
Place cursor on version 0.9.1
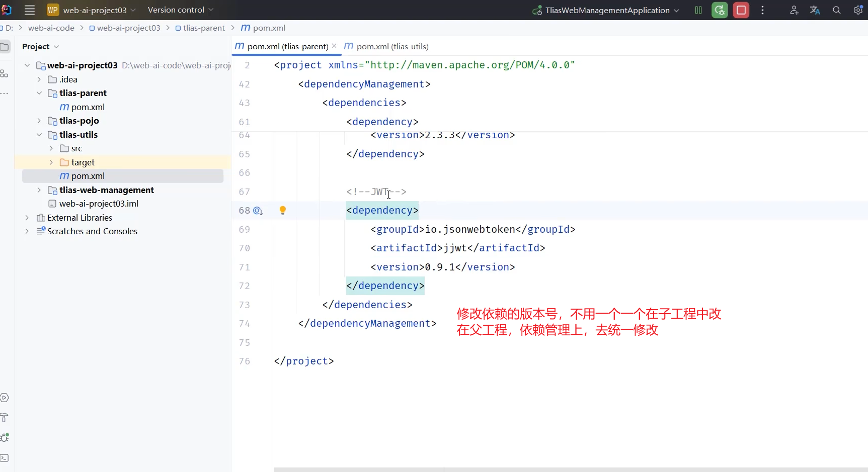[440, 267]
